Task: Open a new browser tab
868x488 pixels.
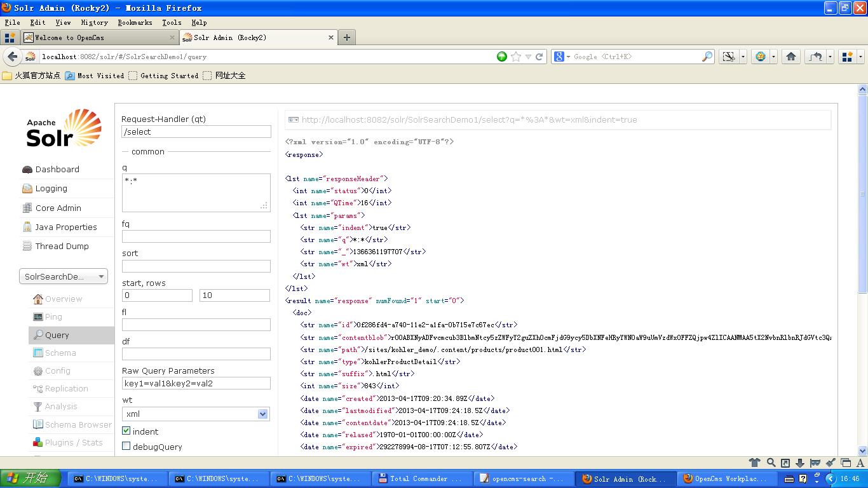Action: 347,37
